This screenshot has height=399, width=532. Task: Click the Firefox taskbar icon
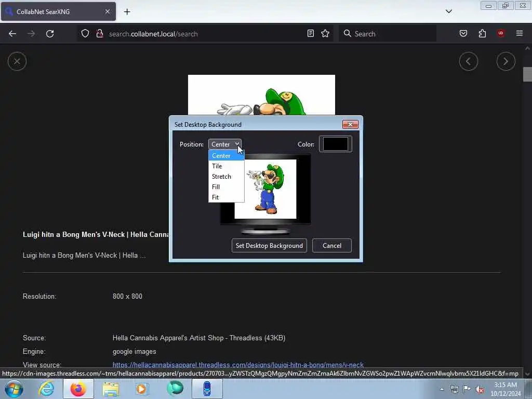point(78,389)
